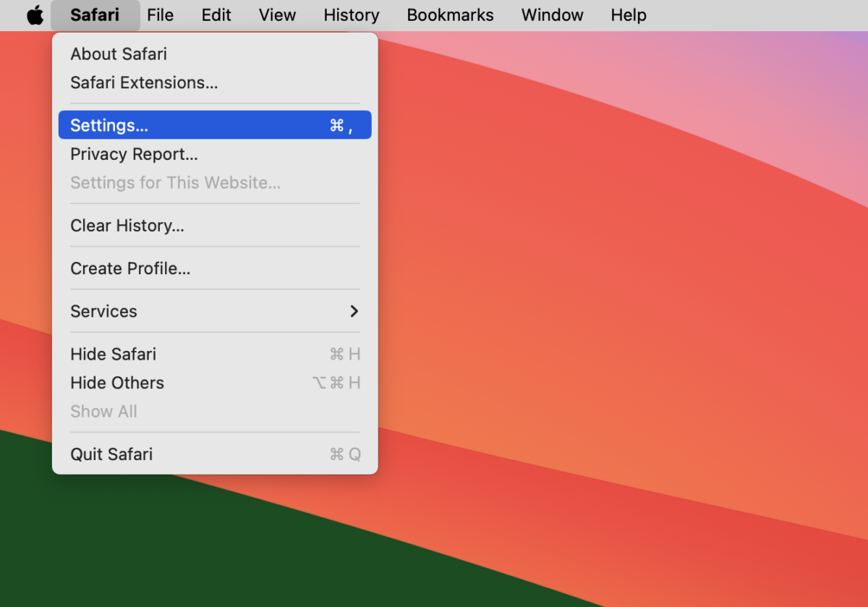Image resolution: width=868 pixels, height=607 pixels.
Task: Open the View menu
Action: coord(277,15)
